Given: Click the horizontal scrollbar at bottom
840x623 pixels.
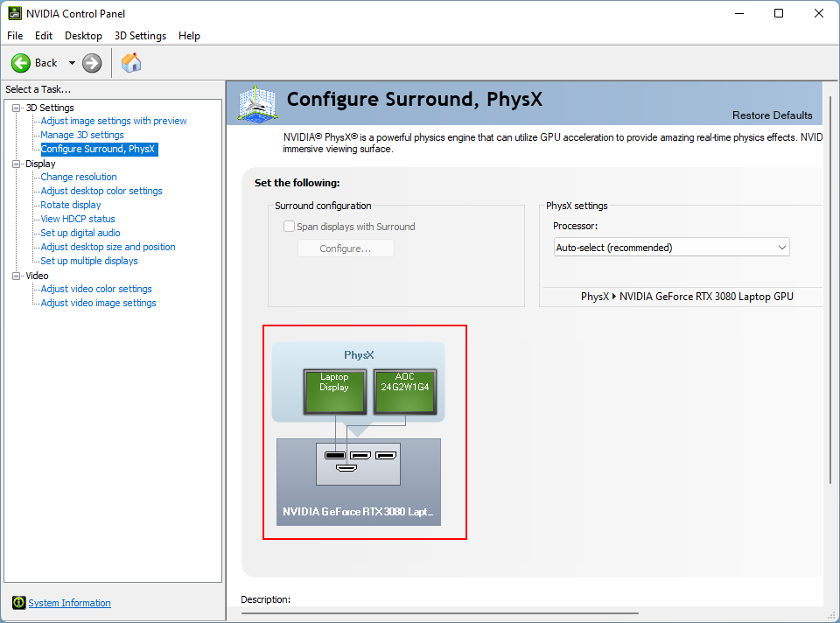Looking at the screenshot, I should coord(439,612).
